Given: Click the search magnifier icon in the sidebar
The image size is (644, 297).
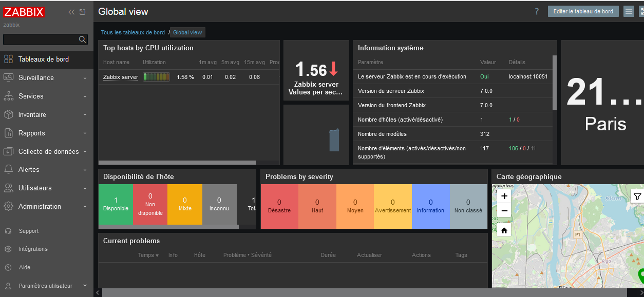Looking at the screenshot, I should click(82, 39).
